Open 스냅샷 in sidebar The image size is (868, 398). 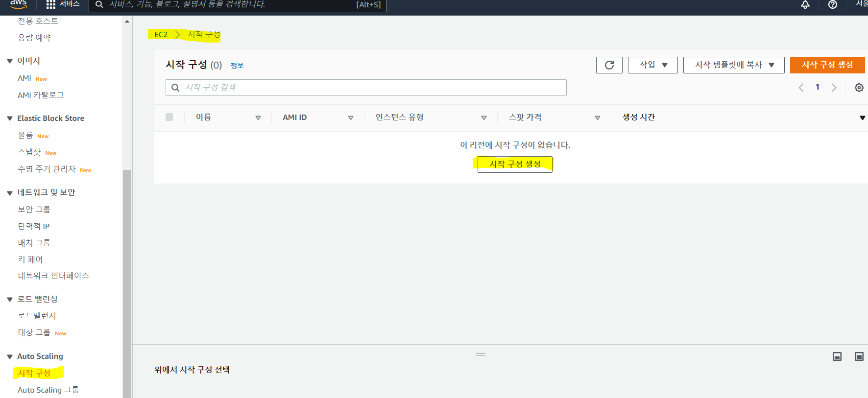click(29, 152)
